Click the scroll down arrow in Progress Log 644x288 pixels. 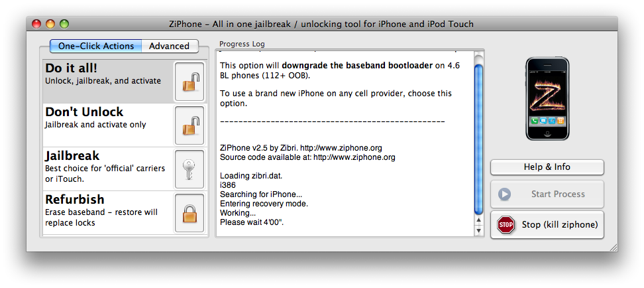coord(478,231)
